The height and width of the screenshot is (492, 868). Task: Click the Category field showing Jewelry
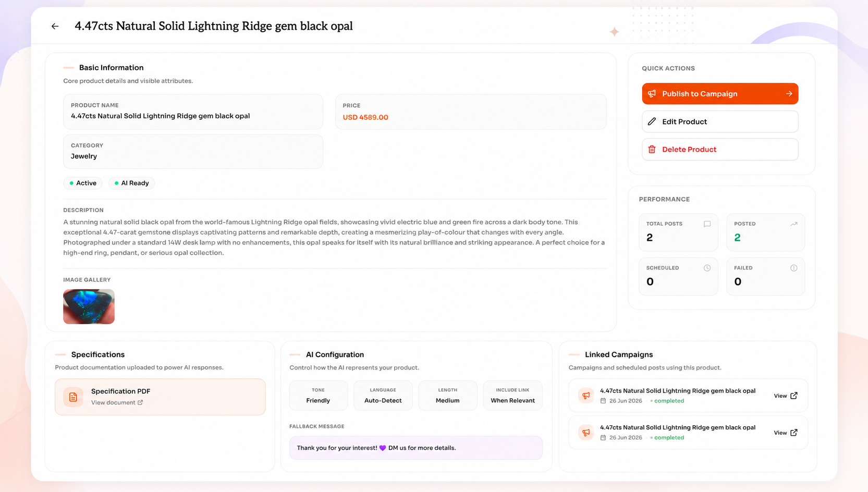pos(193,152)
